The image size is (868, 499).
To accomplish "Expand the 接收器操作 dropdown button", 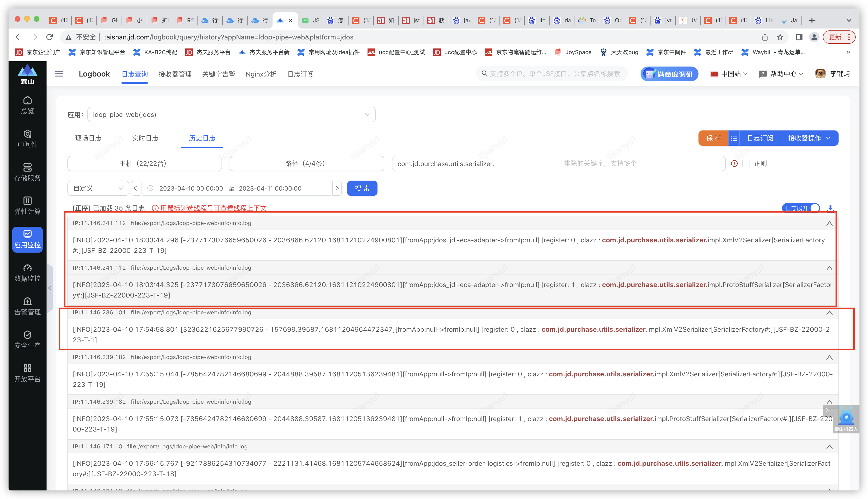I will [809, 138].
